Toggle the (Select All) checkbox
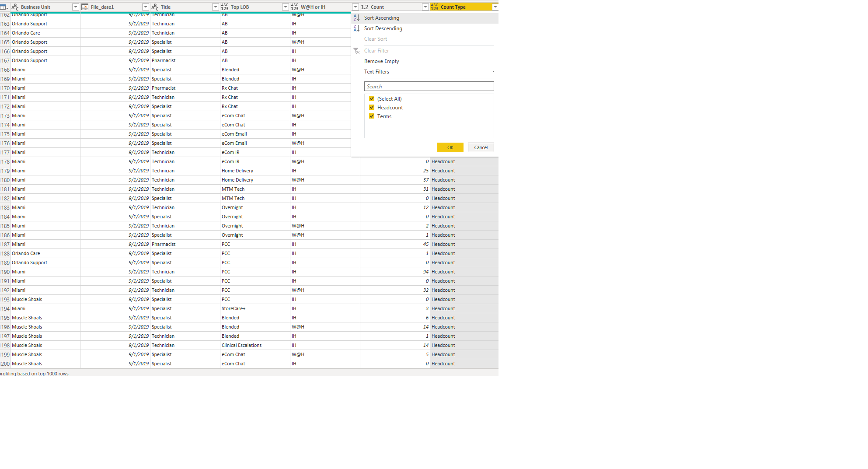 click(x=372, y=99)
